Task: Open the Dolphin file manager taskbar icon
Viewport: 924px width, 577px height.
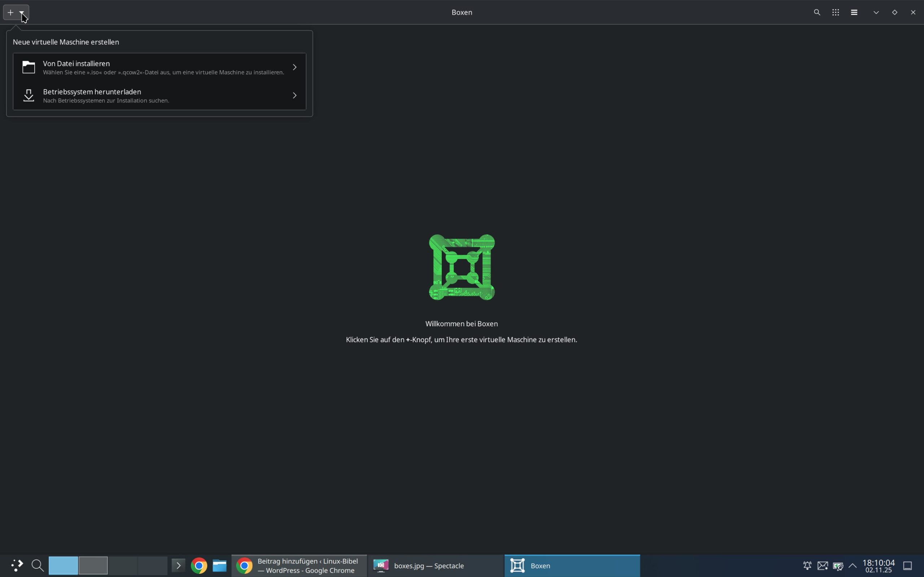Action: (220, 565)
